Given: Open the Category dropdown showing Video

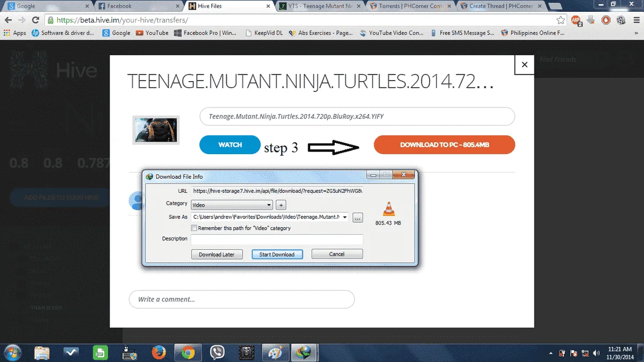Looking at the screenshot, I should point(232,205).
